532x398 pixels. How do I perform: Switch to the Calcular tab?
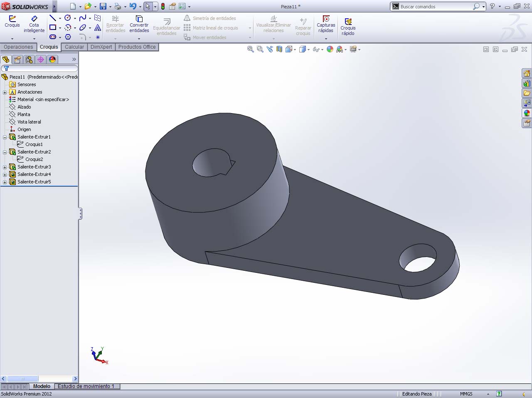[74, 47]
